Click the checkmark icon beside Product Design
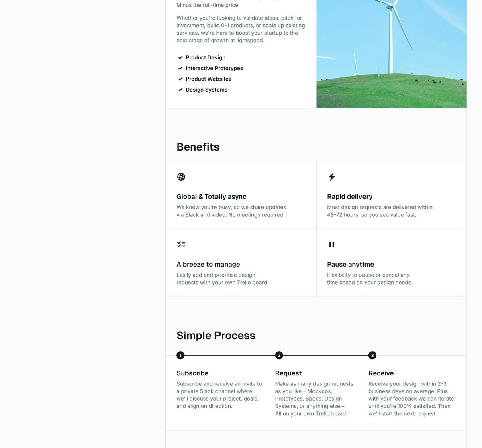The image size is (482, 448). [180, 57]
